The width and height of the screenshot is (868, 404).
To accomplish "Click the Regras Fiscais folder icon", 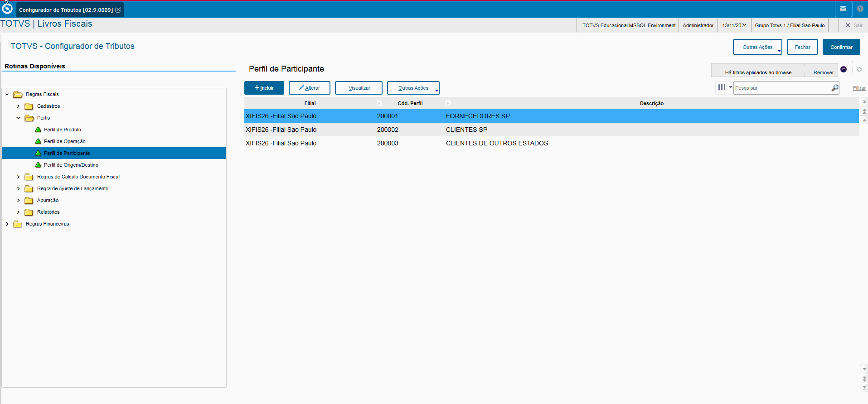I will (x=18, y=94).
